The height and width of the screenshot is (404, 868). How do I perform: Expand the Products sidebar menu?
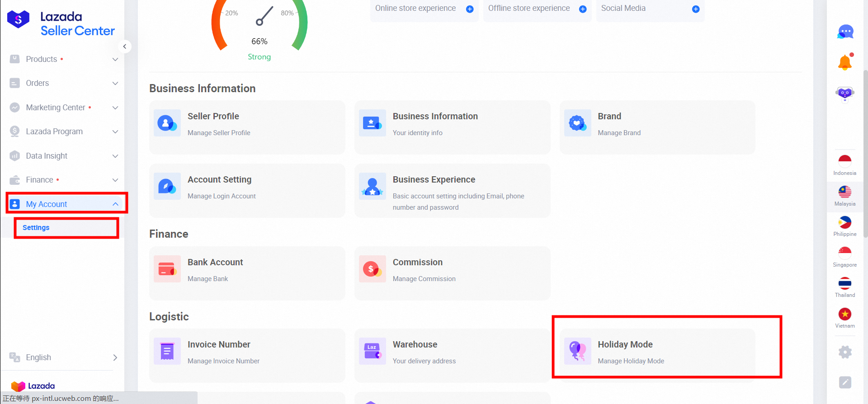pos(63,59)
